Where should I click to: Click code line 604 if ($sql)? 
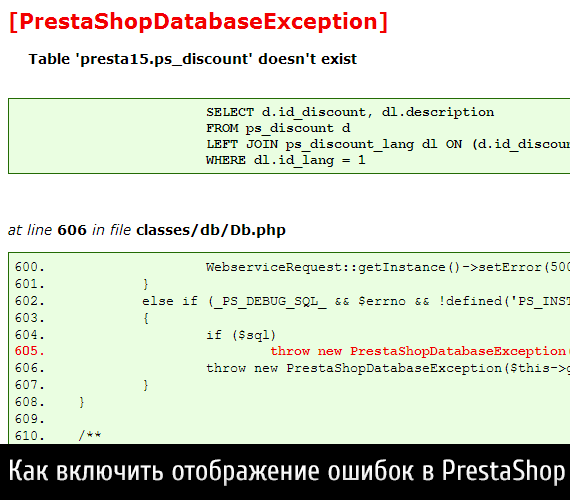(145, 335)
